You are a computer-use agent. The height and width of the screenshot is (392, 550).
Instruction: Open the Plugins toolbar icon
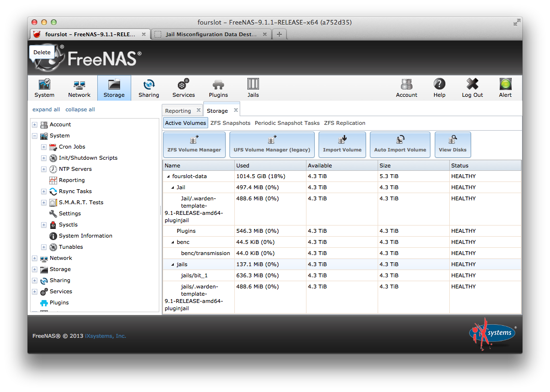(x=218, y=88)
